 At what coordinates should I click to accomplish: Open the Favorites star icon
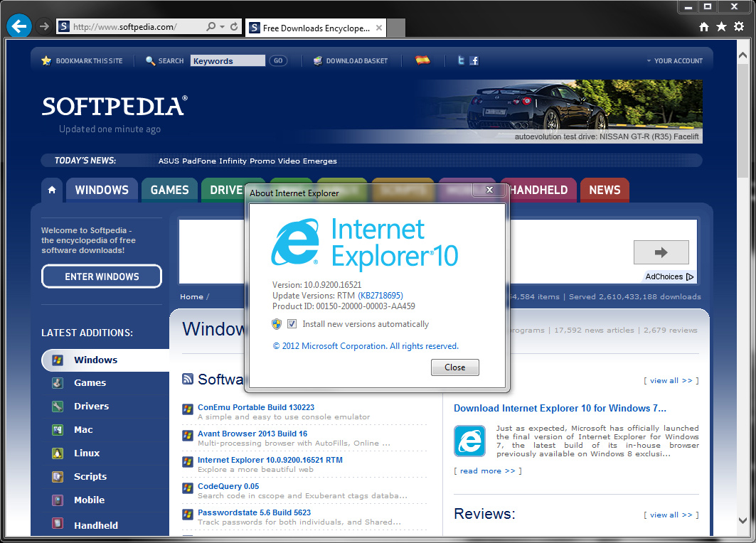[x=721, y=26]
